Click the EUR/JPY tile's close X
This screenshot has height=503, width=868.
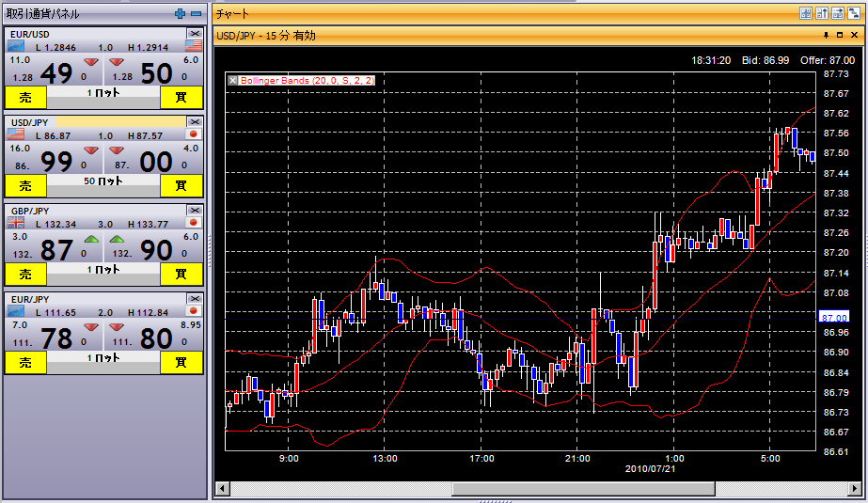click(195, 298)
